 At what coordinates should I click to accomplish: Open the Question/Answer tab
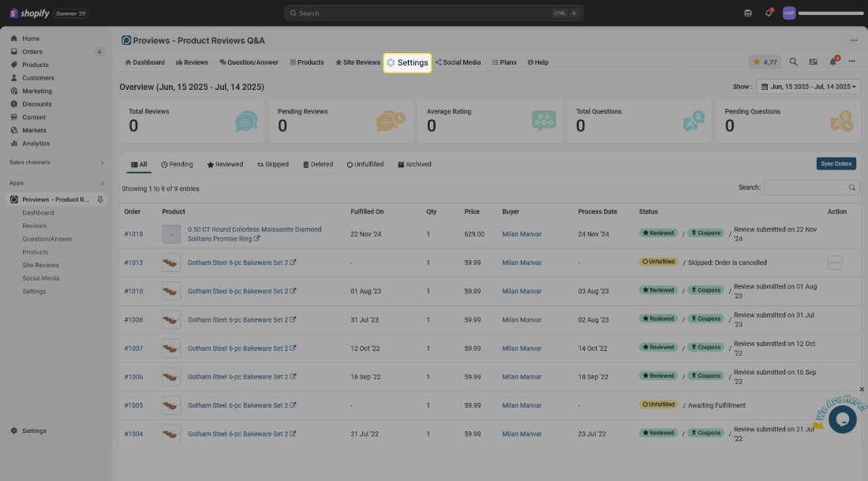[x=249, y=62]
